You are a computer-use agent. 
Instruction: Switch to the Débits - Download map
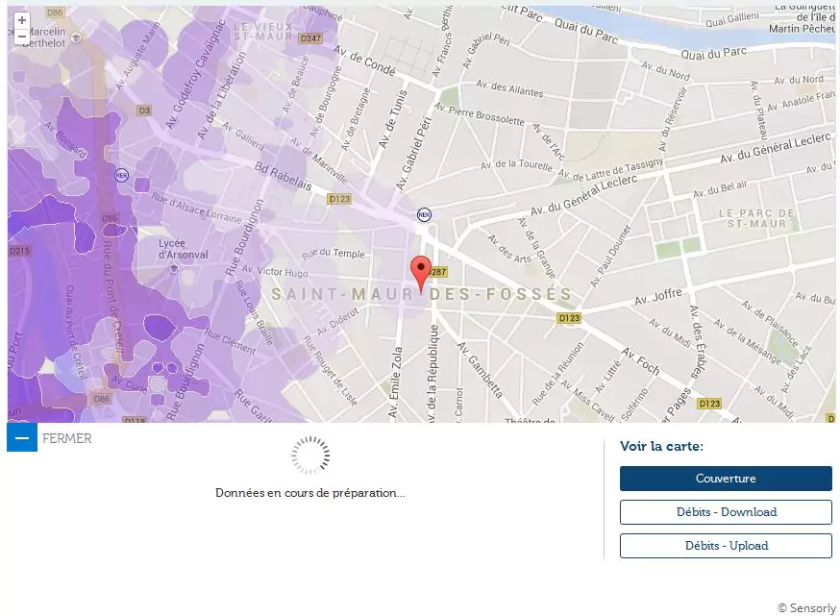(726, 512)
